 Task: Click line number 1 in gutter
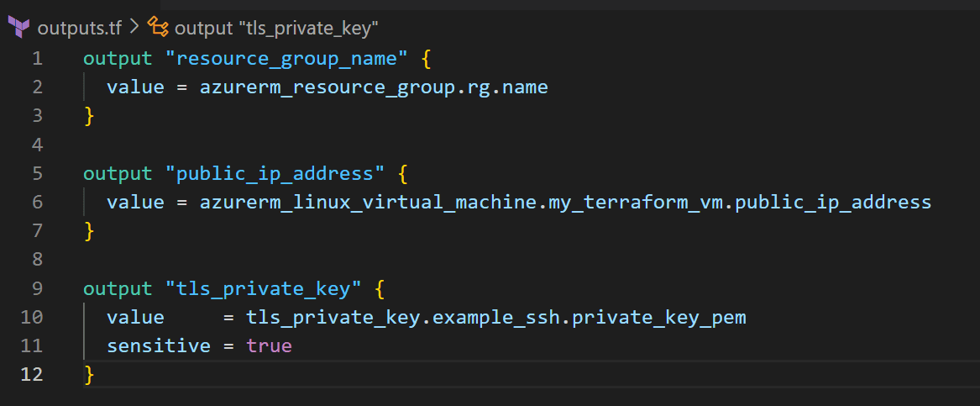[x=37, y=58]
